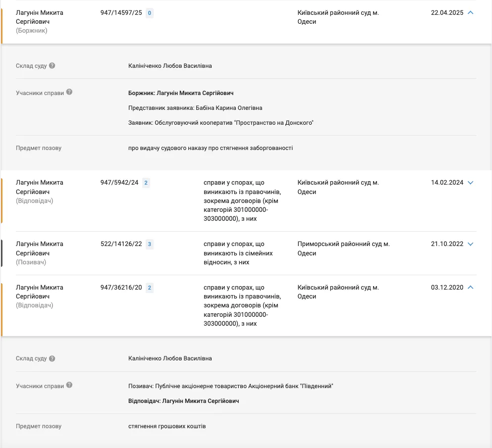Click help icon next to first Склад суду
Viewport: 492px width, 448px height.
[52, 65]
